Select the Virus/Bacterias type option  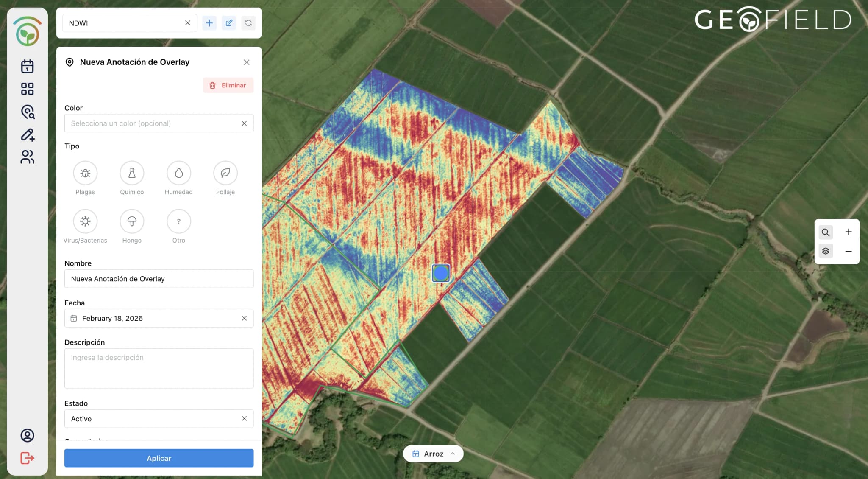[85, 221]
